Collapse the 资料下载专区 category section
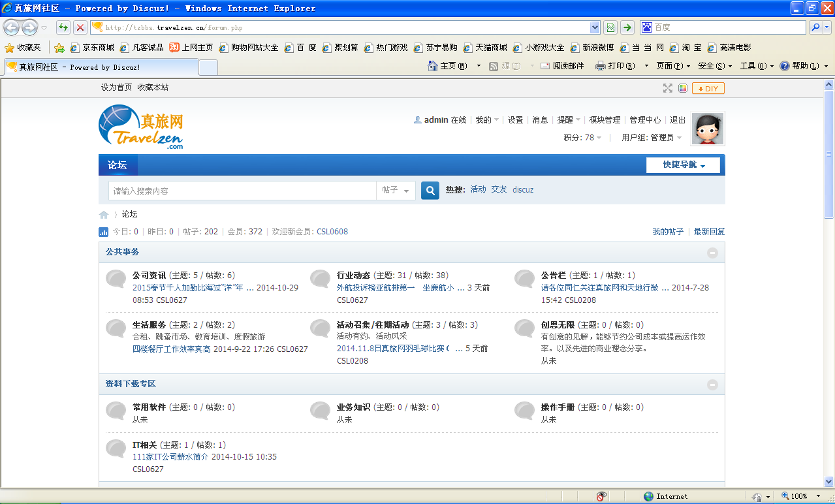The width and height of the screenshot is (835, 504). tap(712, 385)
